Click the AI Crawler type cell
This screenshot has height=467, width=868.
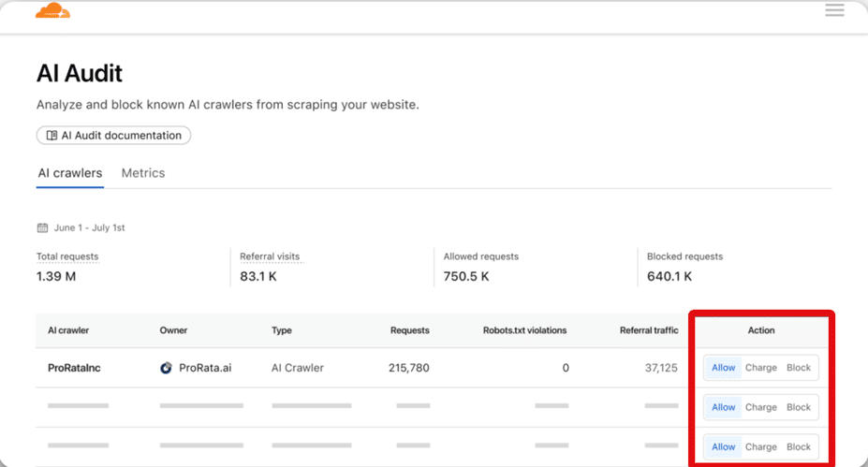coord(297,368)
